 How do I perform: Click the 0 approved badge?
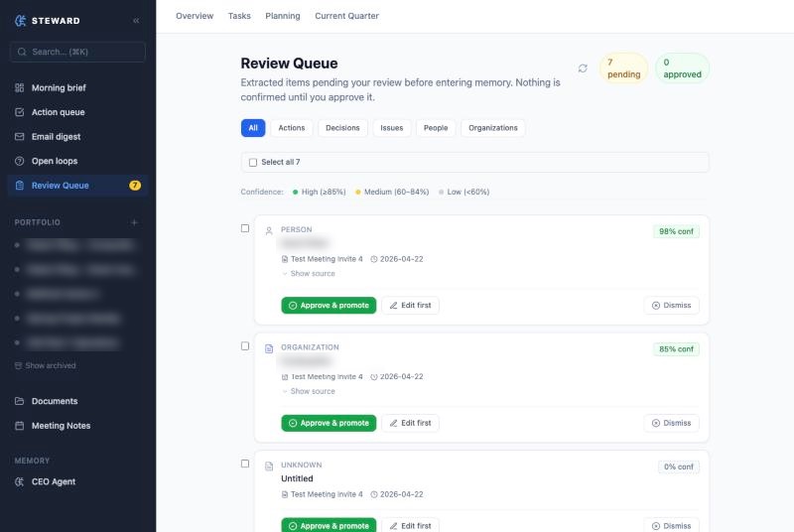682,68
